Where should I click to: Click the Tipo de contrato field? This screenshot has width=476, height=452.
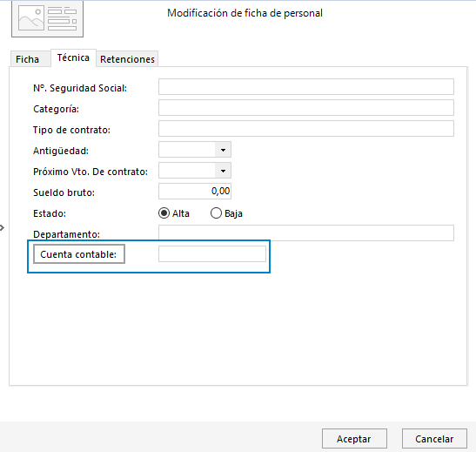pos(306,129)
